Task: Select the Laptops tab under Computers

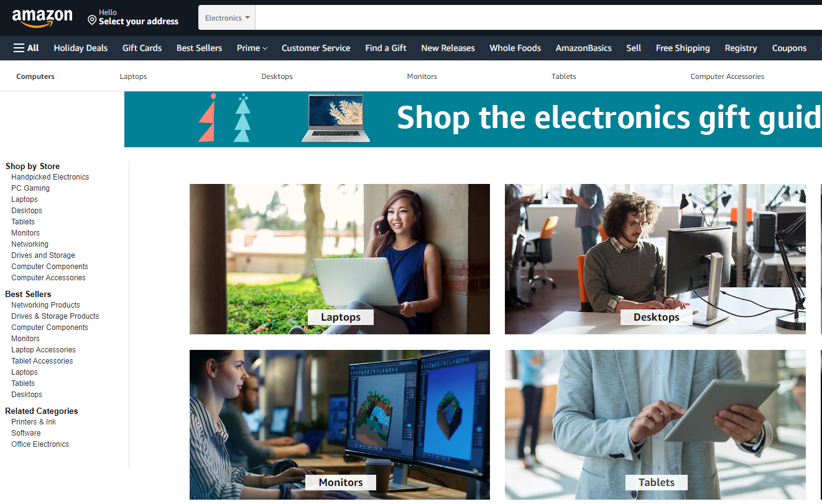Action: point(134,76)
